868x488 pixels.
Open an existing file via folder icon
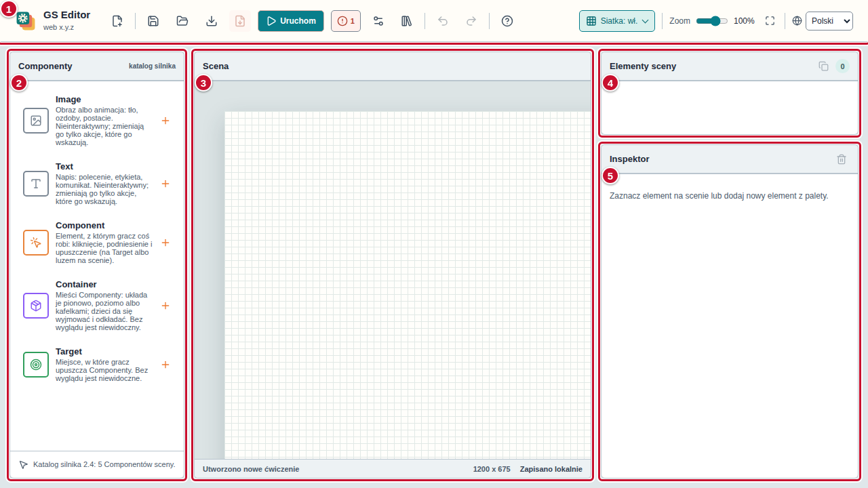click(x=182, y=21)
